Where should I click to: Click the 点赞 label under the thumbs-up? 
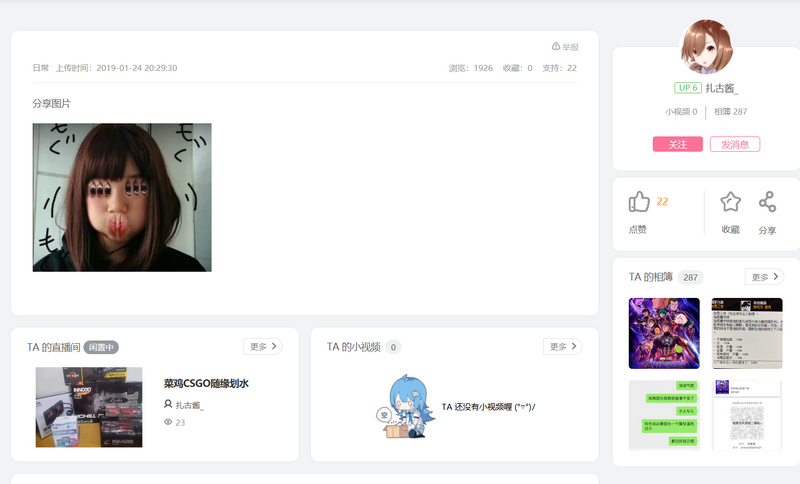(x=638, y=230)
